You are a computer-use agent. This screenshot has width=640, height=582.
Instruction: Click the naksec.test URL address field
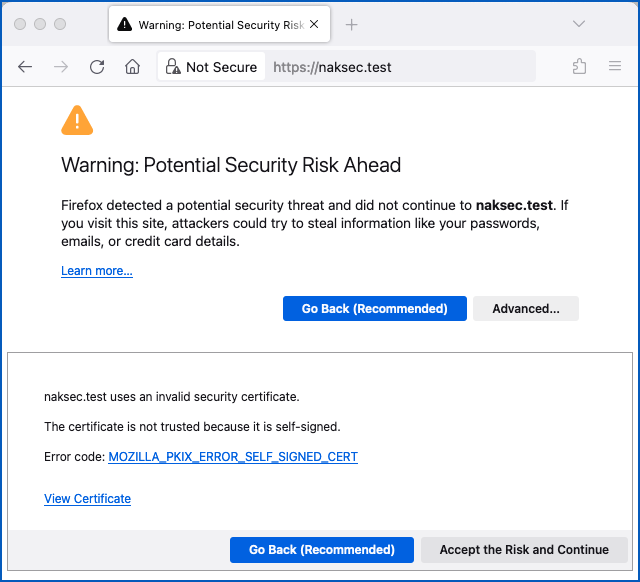pos(400,67)
